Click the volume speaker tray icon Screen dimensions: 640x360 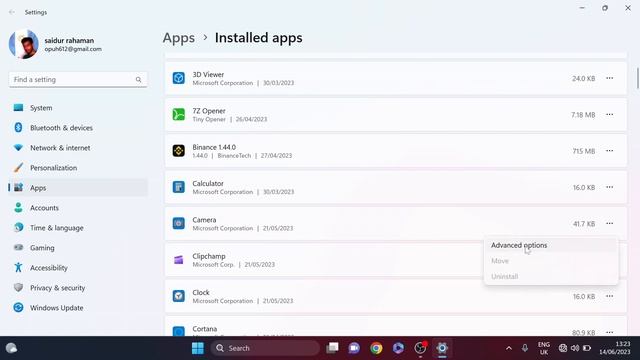pos(575,348)
